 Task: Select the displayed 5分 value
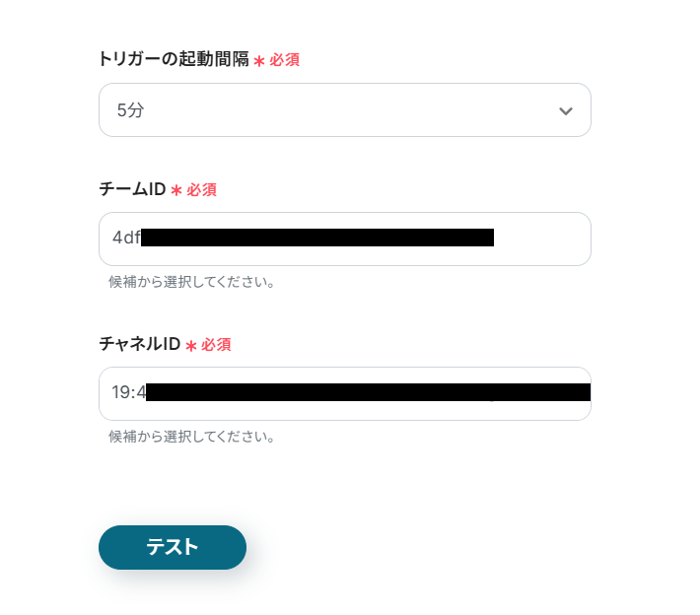coord(130,110)
